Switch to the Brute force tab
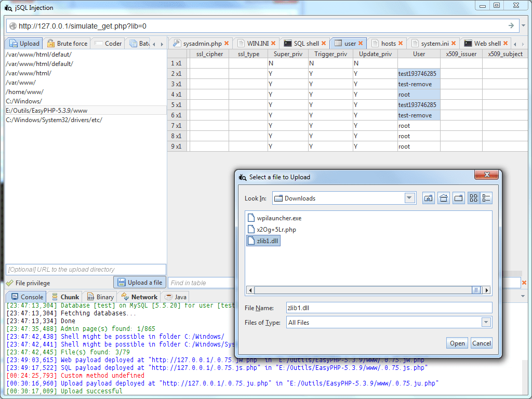 (67, 44)
